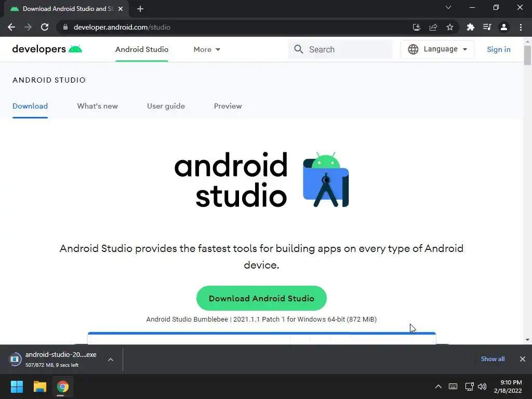The image size is (532, 399).
Task: Close the downloads bar
Action: (523, 359)
